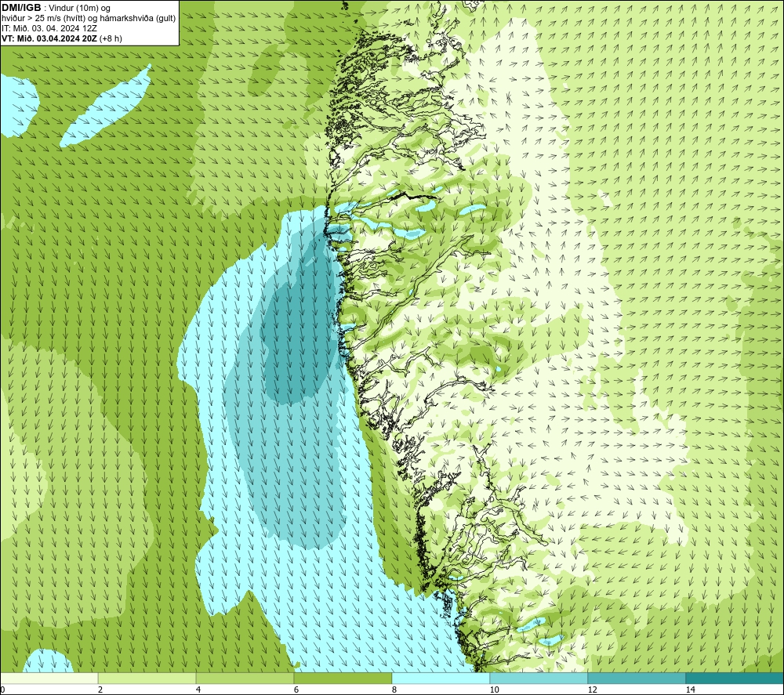The width and height of the screenshot is (784, 695).
Task: Click the '8' label on the scale
Action: [x=394, y=690]
